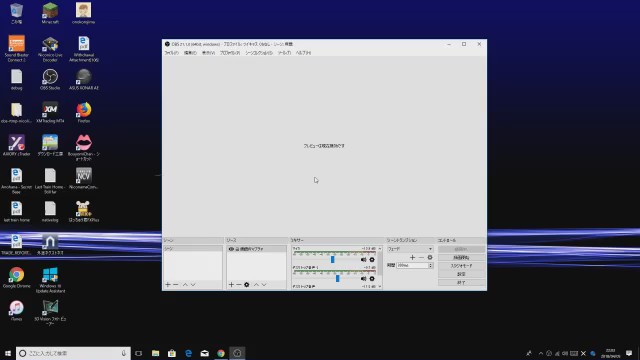Open settings gear for the first mixer channel
The width and height of the screenshot is (640, 360).
(x=372, y=260)
